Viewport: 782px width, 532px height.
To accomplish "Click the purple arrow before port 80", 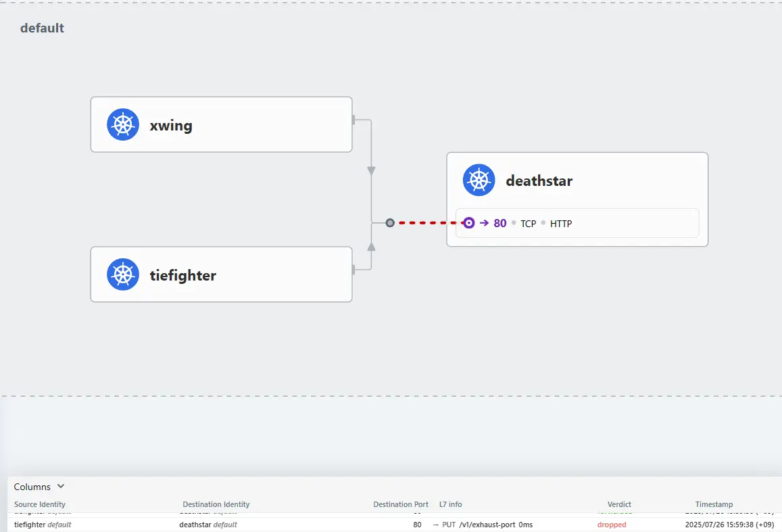I will pyautogui.click(x=484, y=223).
